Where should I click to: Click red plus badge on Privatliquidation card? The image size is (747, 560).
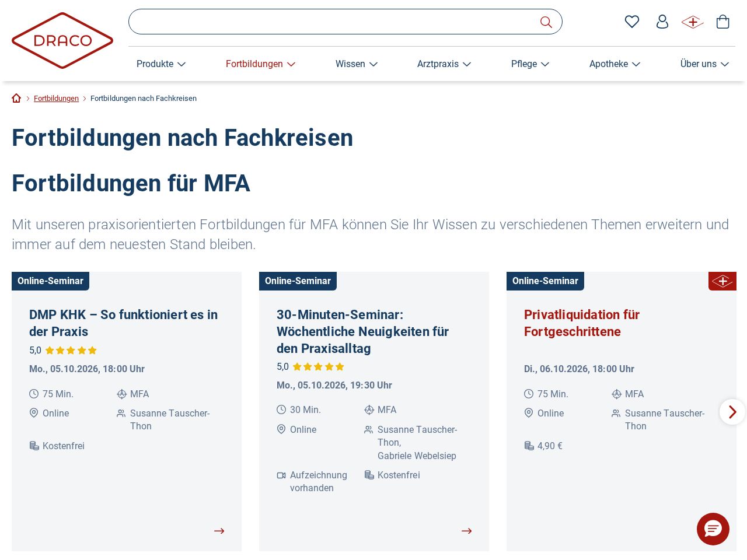point(722,281)
